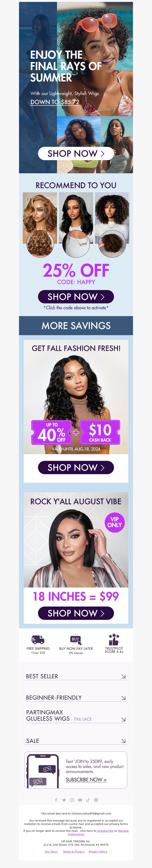Image resolution: width=152 pixels, height=868 pixels.
Task: Expand the SALE section arrow
Action: tap(123, 741)
